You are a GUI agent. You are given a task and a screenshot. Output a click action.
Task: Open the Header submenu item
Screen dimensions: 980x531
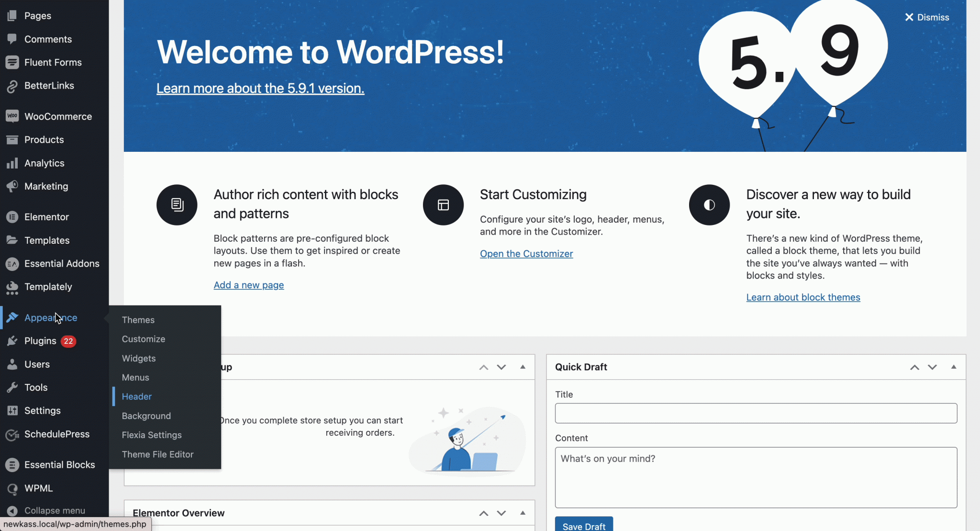(x=136, y=396)
